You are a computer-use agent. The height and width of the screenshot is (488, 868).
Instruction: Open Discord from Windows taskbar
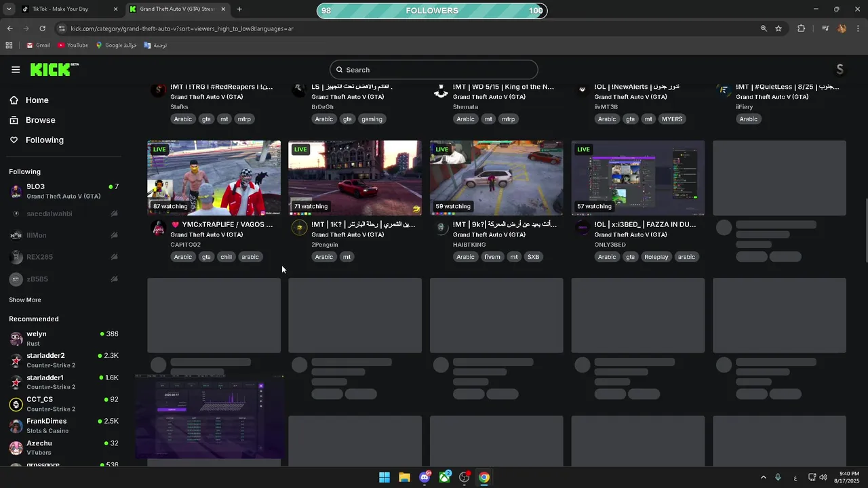click(425, 477)
